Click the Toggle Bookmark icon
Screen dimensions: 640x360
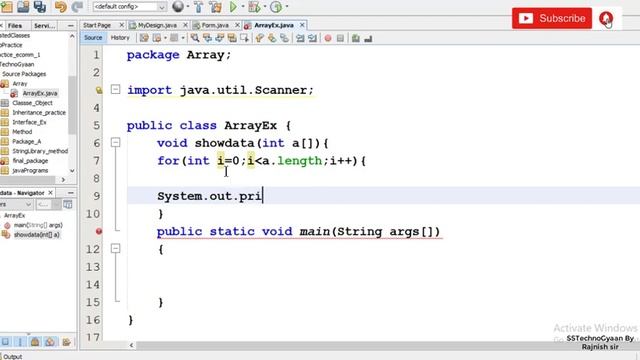point(284,38)
